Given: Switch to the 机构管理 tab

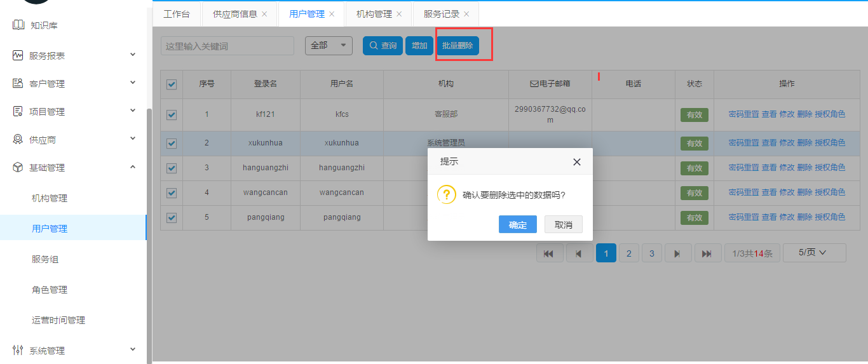Looking at the screenshot, I should click(374, 14).
